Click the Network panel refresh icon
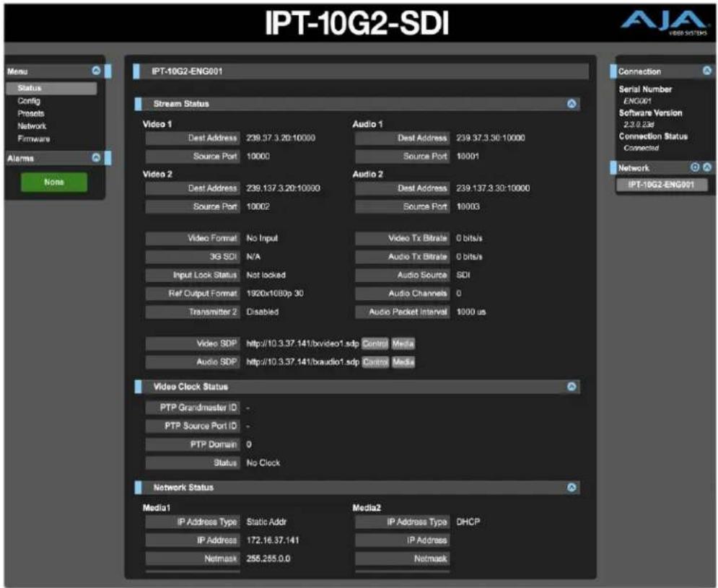The width and height of the screenshot is (718, 588). point(695,167)
